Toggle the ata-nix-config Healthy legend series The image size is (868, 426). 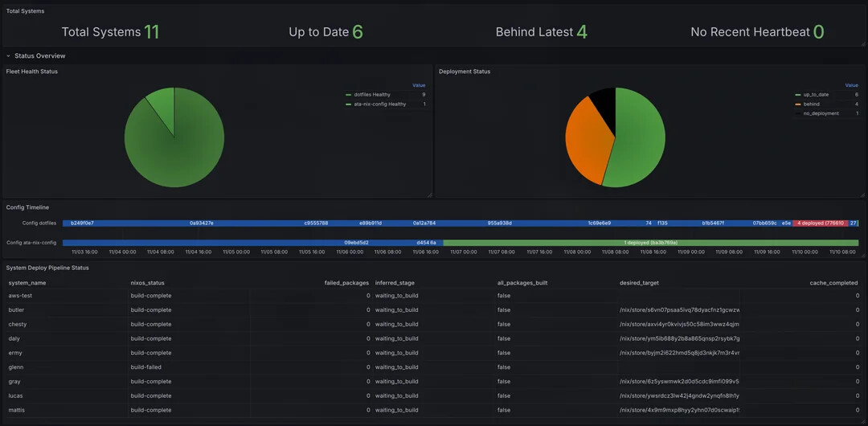379,104
